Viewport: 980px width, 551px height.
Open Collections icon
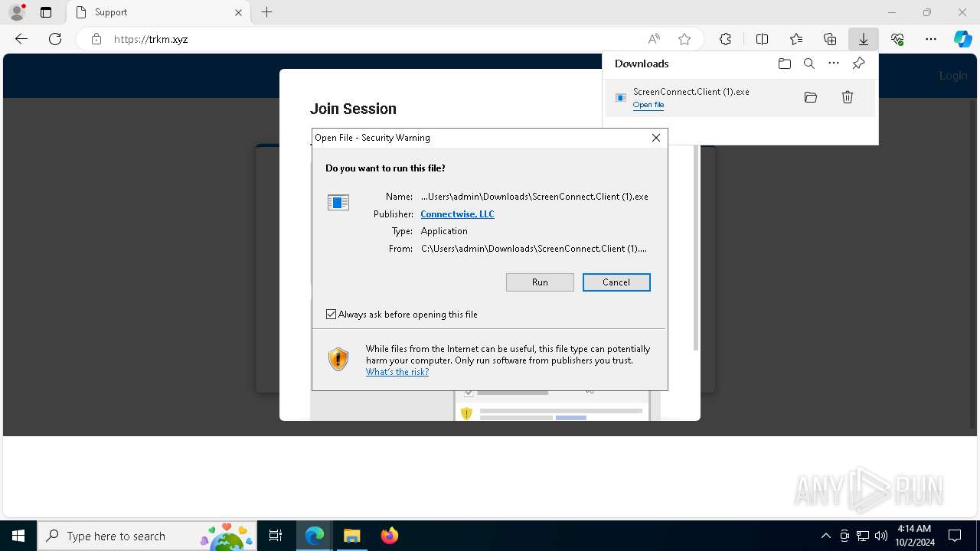point(830,39)
